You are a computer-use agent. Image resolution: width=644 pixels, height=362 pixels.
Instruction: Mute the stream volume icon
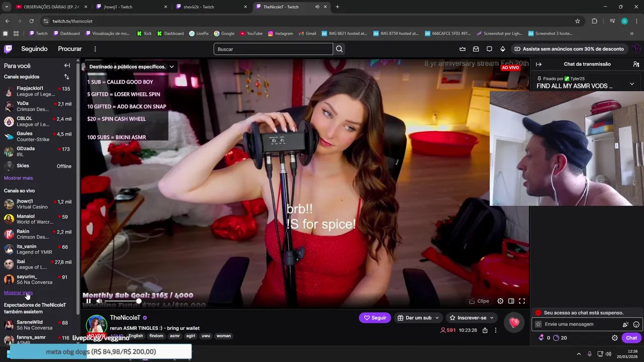(x=99, y=301)
